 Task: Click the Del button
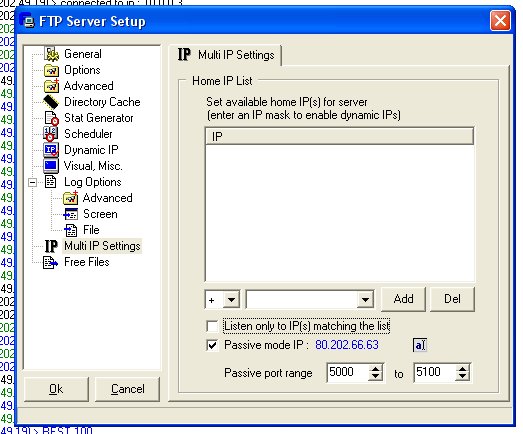coord(452,299)
